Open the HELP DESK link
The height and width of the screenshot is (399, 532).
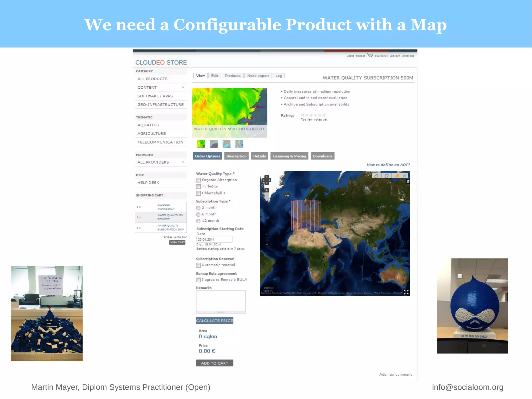148,183
